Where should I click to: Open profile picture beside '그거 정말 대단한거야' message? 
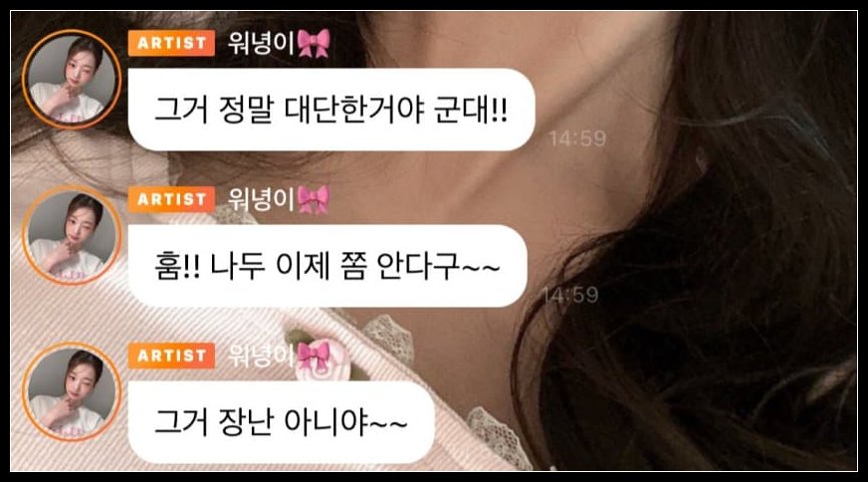72,80
